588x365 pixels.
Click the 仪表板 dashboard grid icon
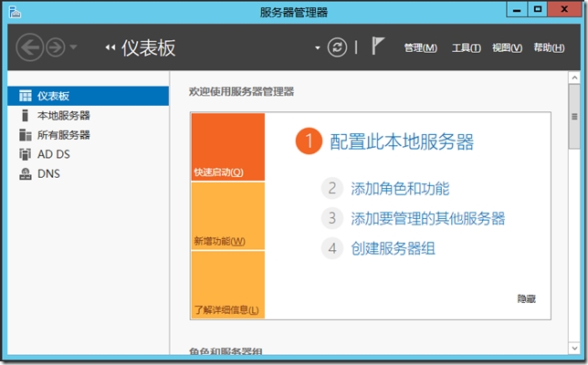coord(26,96)
